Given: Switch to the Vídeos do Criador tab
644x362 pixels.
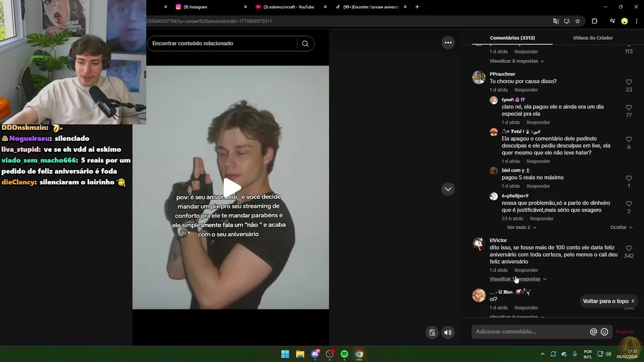Looking at the screenshot, I should [x=593, y=38].
